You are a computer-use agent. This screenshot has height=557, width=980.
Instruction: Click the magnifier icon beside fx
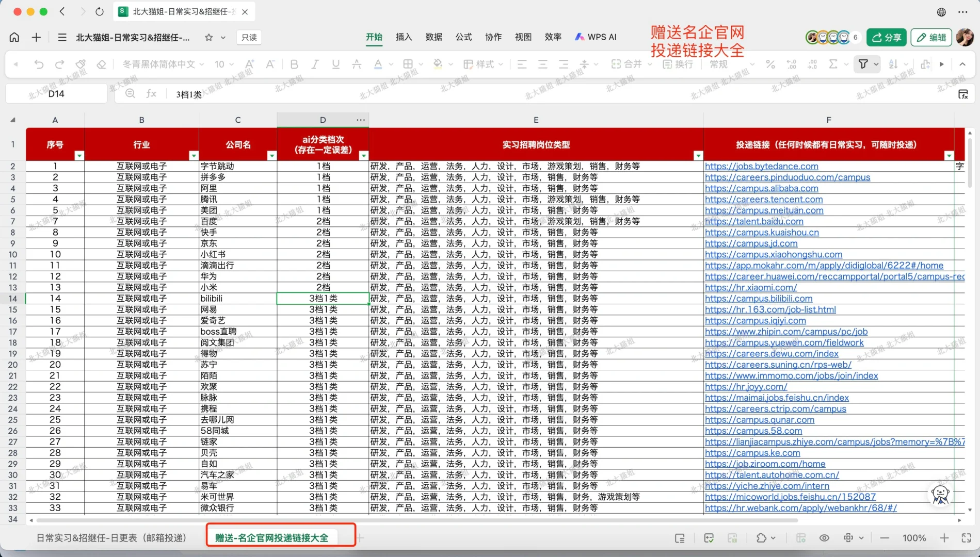click(130, 93)
